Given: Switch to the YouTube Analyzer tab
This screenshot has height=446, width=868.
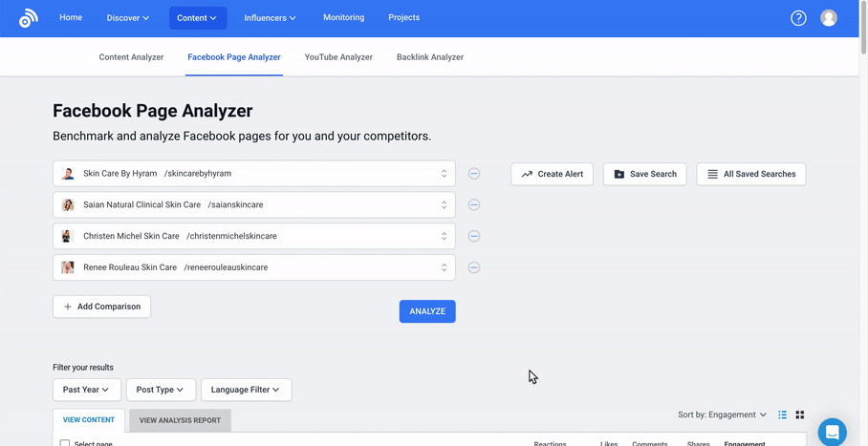Looking at the screenshot, I should click(338, 57).
